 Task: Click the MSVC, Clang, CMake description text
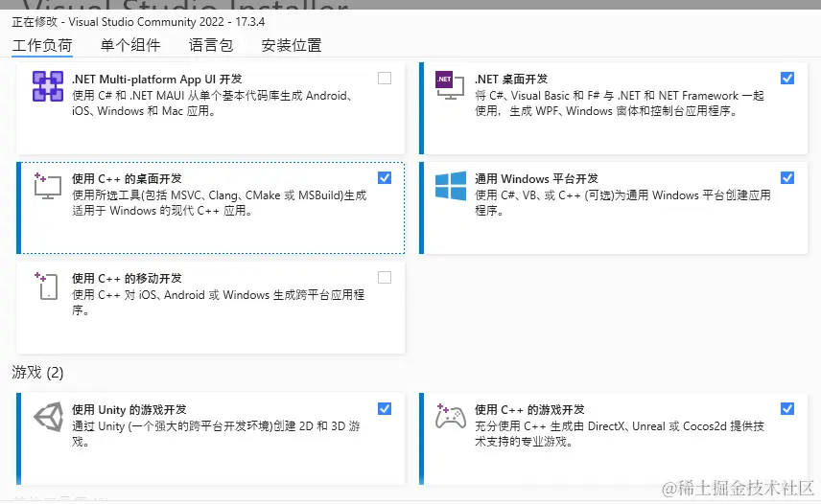219,203
